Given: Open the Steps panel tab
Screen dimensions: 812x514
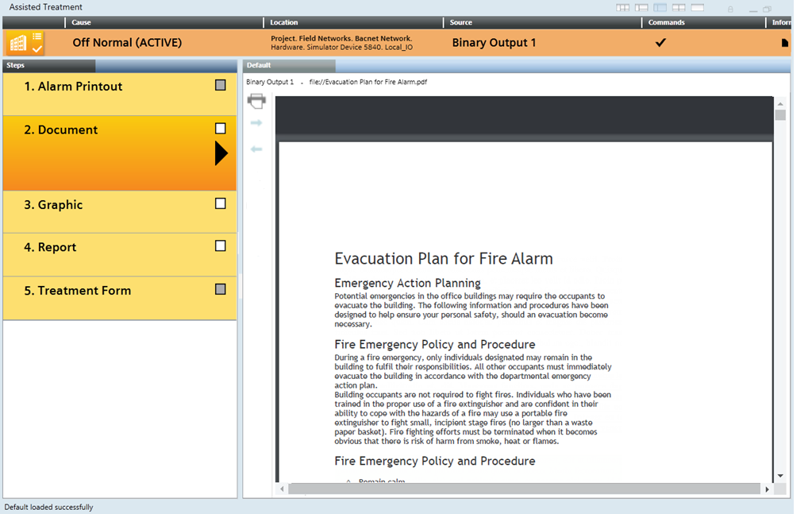Looking at the screenshot, I should coord(48,65).
